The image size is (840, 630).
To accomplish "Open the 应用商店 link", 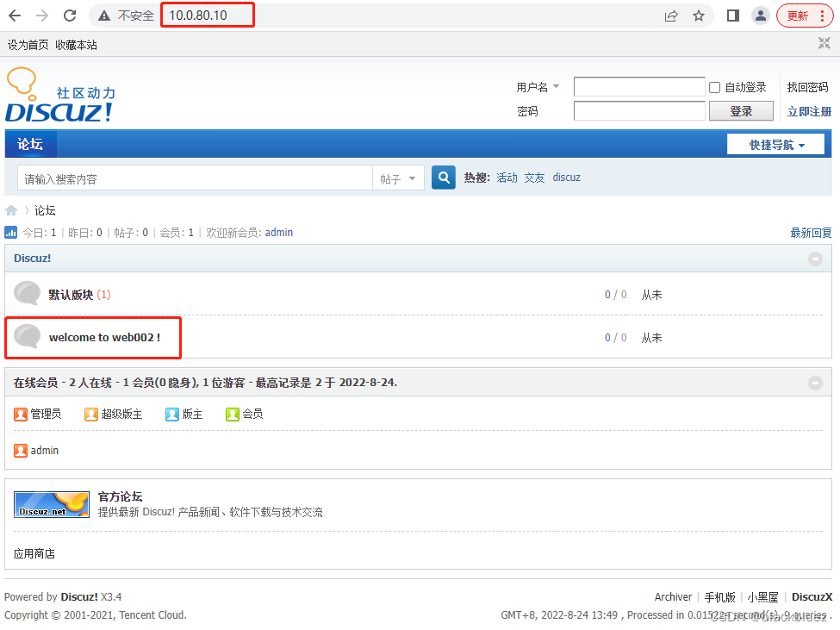I will click(x=34, y=553).
